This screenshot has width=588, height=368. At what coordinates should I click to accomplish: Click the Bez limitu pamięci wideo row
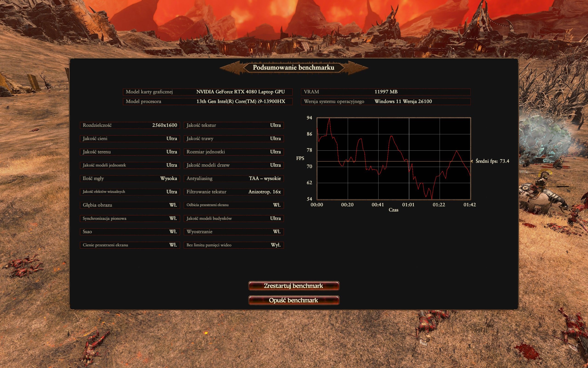[234, 245]
